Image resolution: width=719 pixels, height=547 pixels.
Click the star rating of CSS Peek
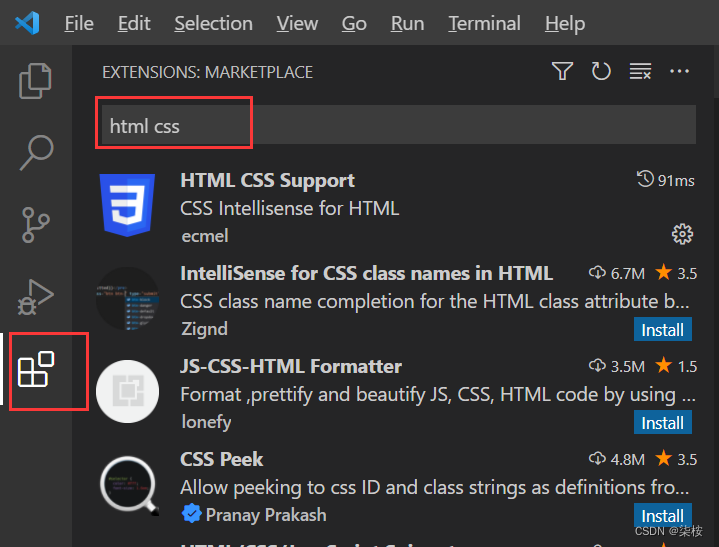point(676,459)
